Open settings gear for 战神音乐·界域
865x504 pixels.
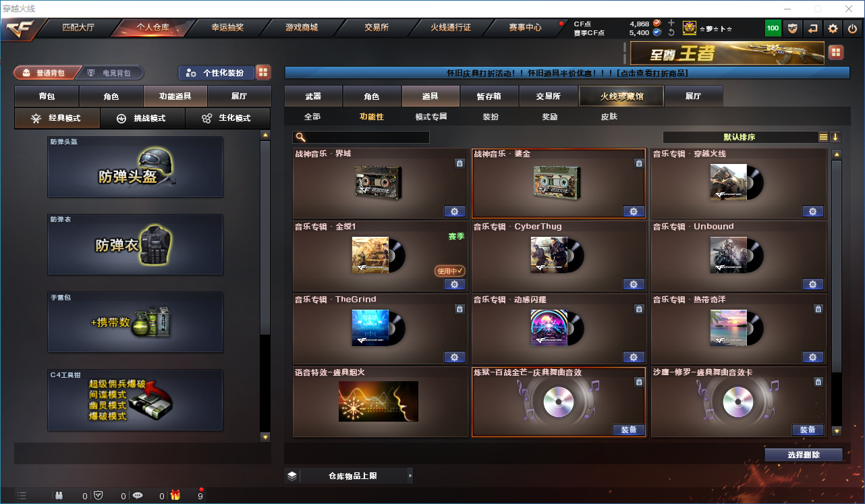click(454, 211)
